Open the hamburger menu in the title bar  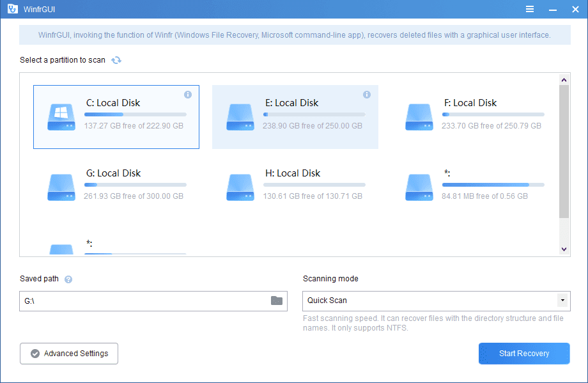[529, 9]
